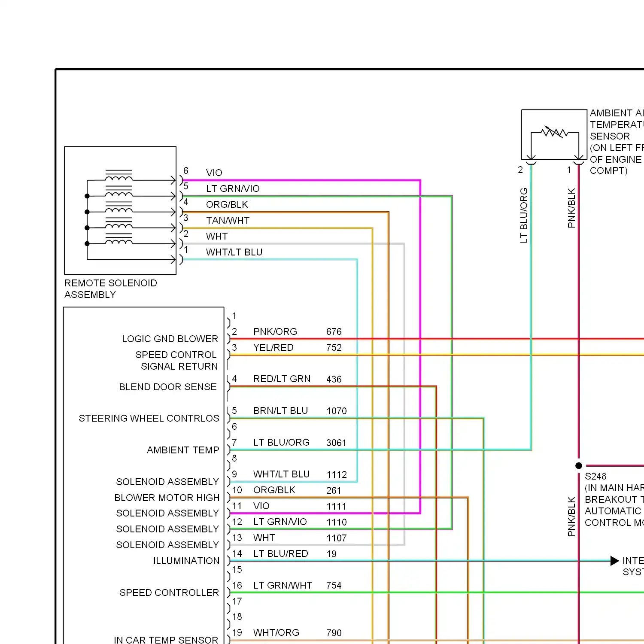
Task: Select the 'TAN/WHT' wire label
Action: [228, 220]
